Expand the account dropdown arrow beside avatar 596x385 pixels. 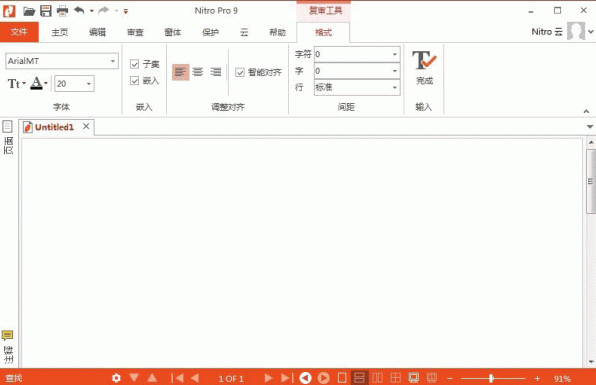591,32
